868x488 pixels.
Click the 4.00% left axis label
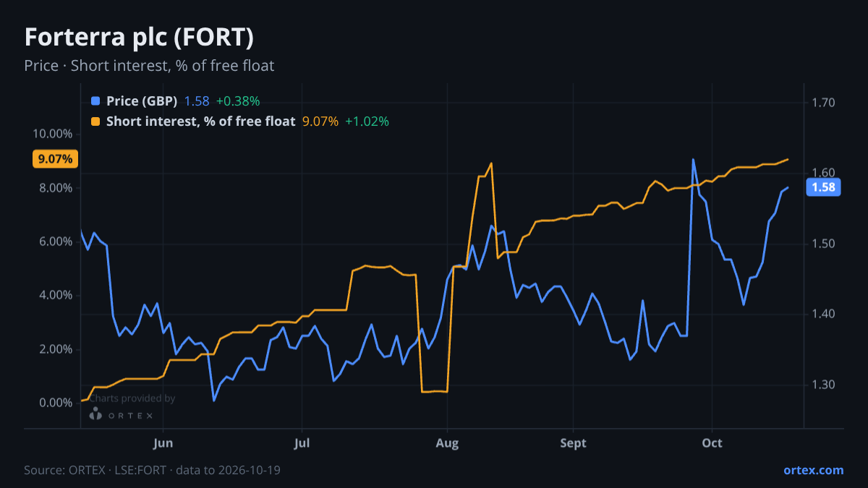click(x=54, y=295)
